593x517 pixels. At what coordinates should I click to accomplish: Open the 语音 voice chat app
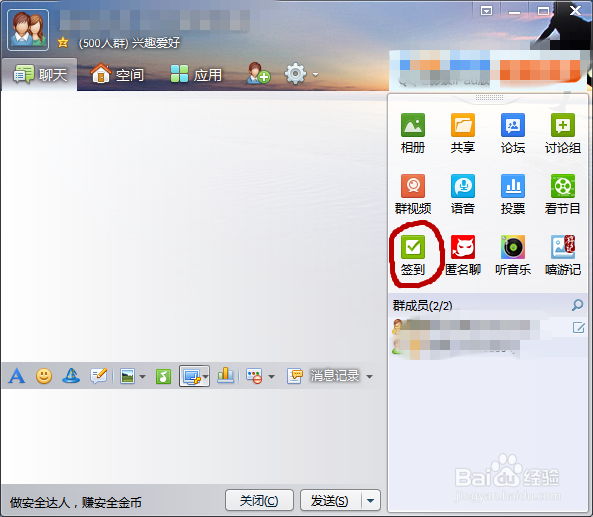pyautogui.click(x=463, y=194)
